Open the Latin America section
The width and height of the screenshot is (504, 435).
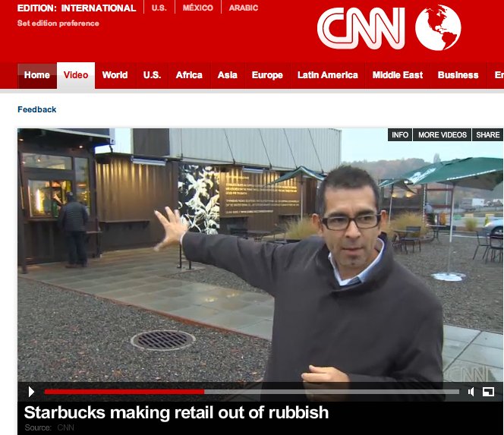coord(328,75)
